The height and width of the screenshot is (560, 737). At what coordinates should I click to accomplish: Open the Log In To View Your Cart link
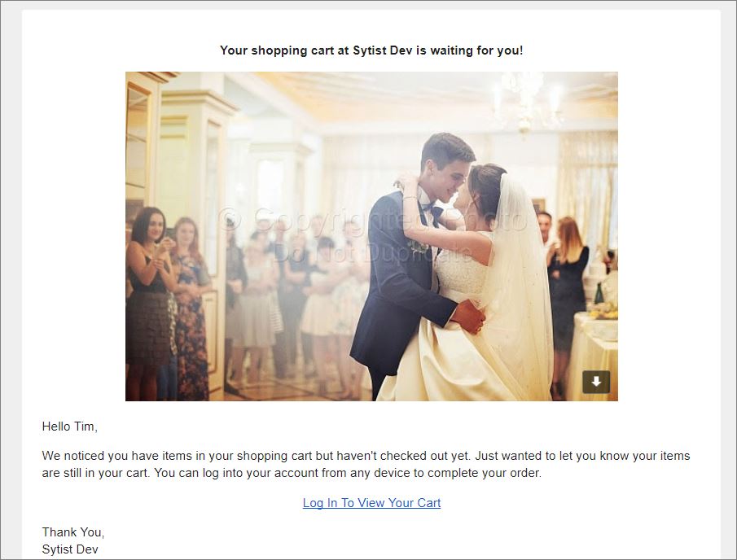pyautogui.click(x=371, y=503)
